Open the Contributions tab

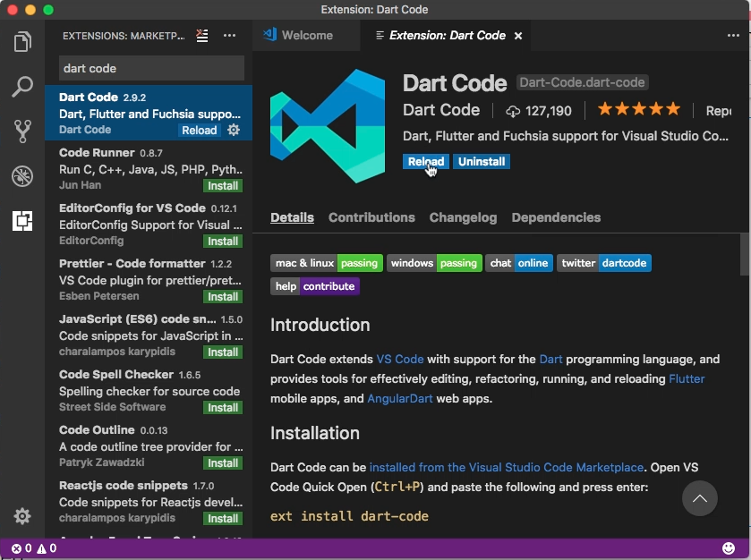pos(371,217)
